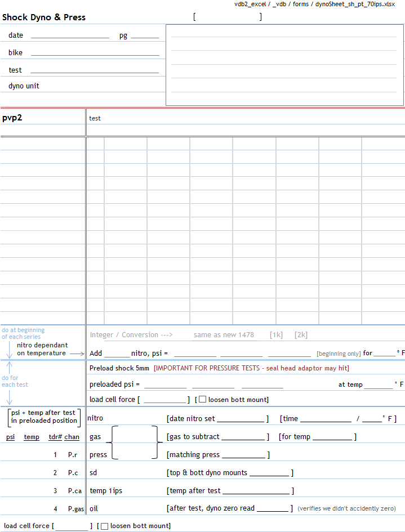Click the empty bracket field beside the title
Viewport: 405px width, 532px height.
coord(228,17)
